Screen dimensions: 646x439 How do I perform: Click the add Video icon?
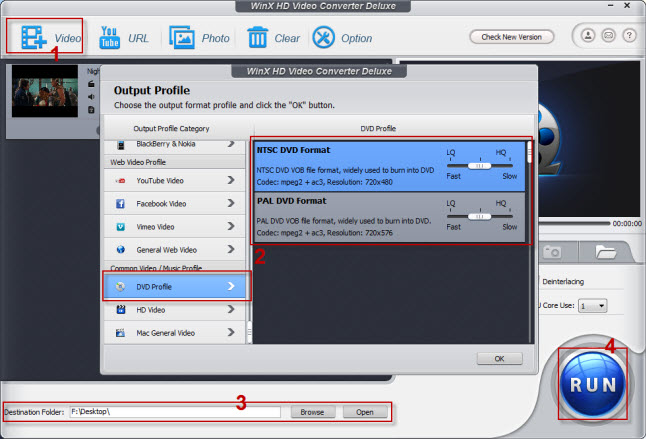[34, 37]
